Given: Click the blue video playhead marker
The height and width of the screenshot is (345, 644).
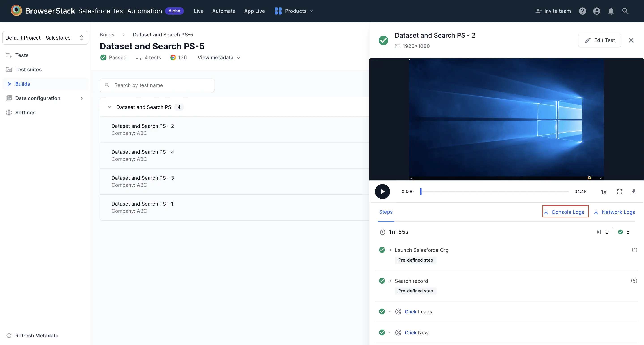Looking at the screenshot, I should [421, 192].
